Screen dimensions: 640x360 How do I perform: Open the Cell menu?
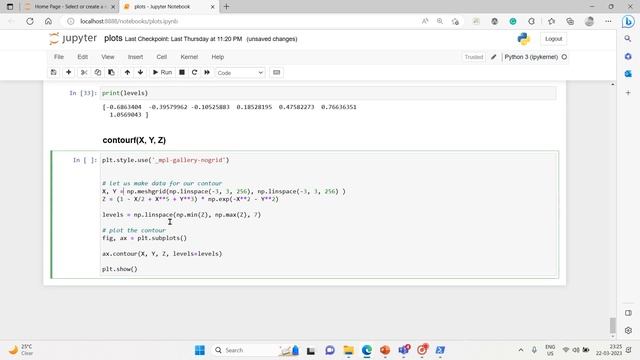tap(162, 57)
